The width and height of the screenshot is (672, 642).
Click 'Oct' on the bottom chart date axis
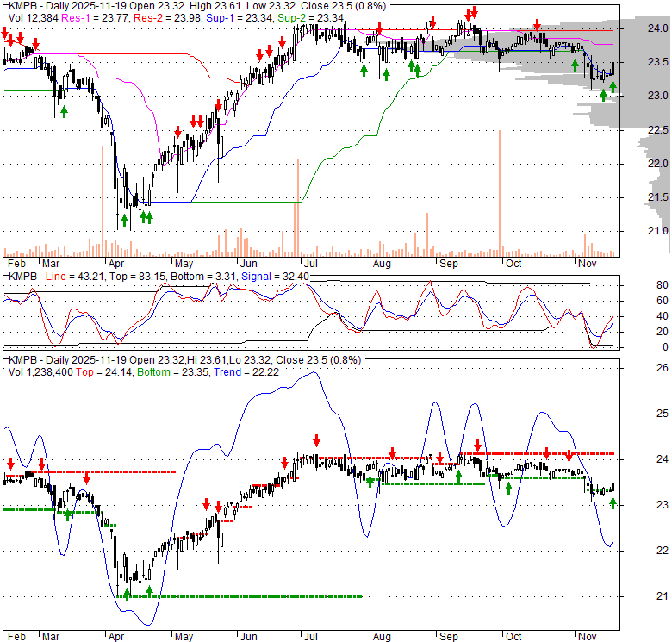[x=513, y=637]
